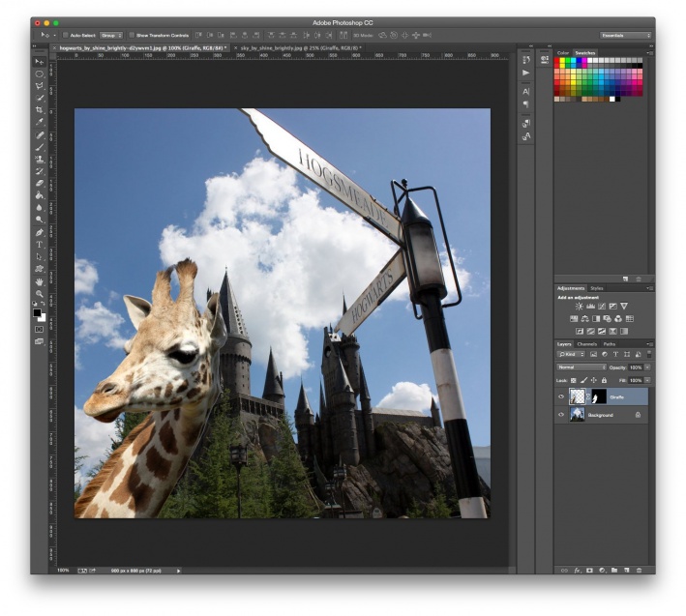
Task: Select the Type tool
Action: 40,245
